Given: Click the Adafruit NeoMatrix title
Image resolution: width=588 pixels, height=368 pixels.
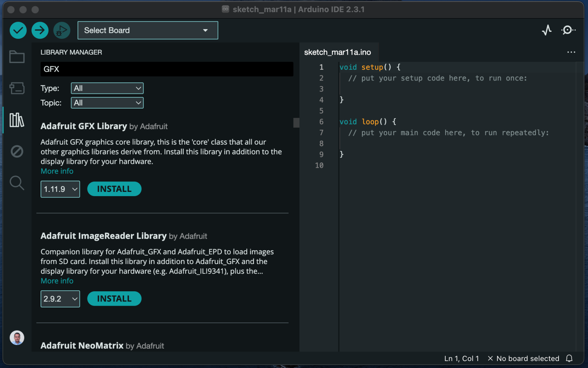Looking at the screenshot, I should [x=82, y=346].
